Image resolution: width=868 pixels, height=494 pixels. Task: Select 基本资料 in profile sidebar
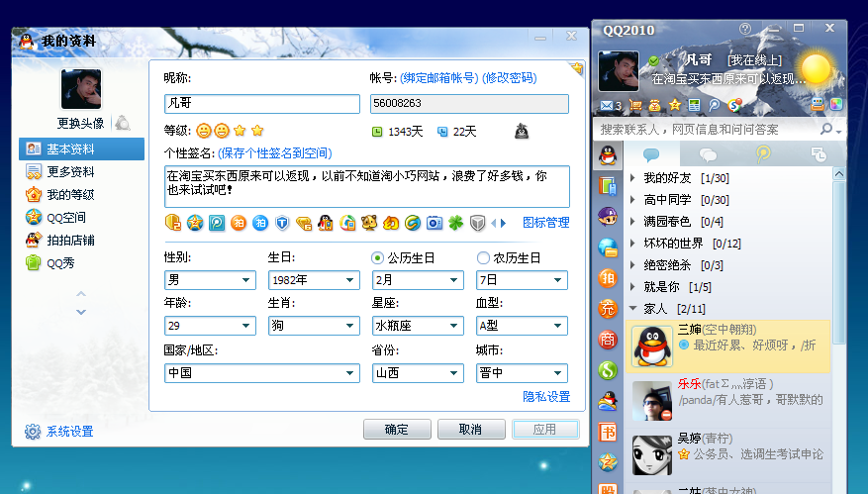pyautogui.click(x=81, y=148)
